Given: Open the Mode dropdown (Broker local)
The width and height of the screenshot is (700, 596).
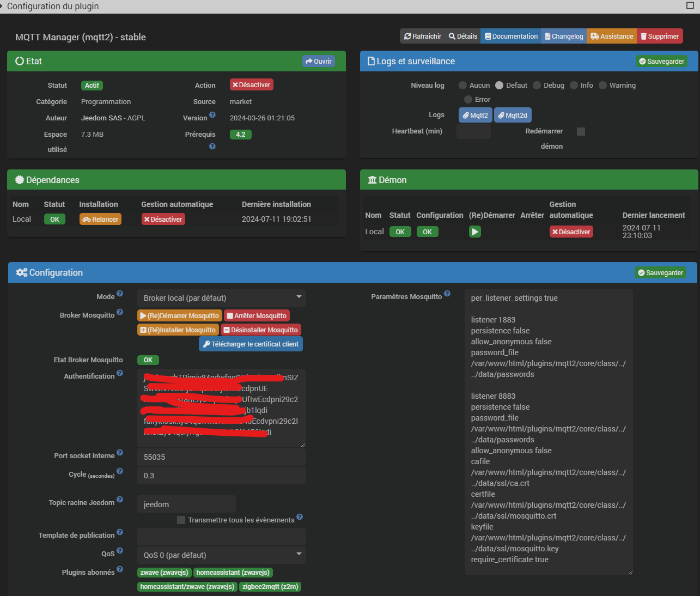Looking at the screenshot, I should click(x=221, y=298).
